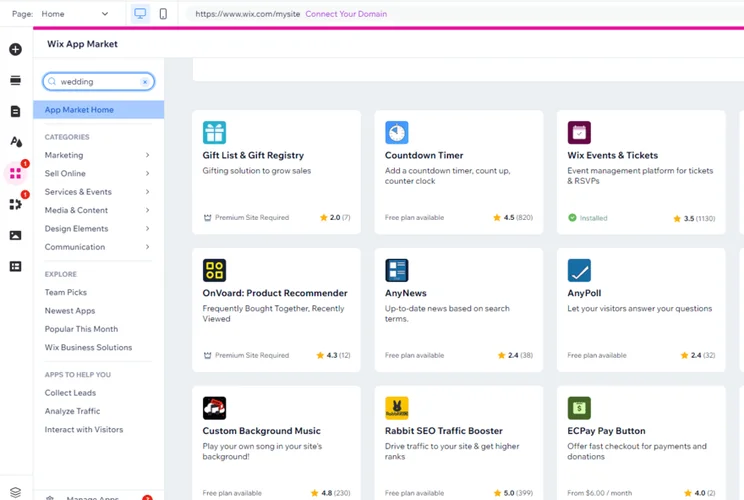Click the Countdown Timer clock icon

pyautogui.click(x=397, y=132)
